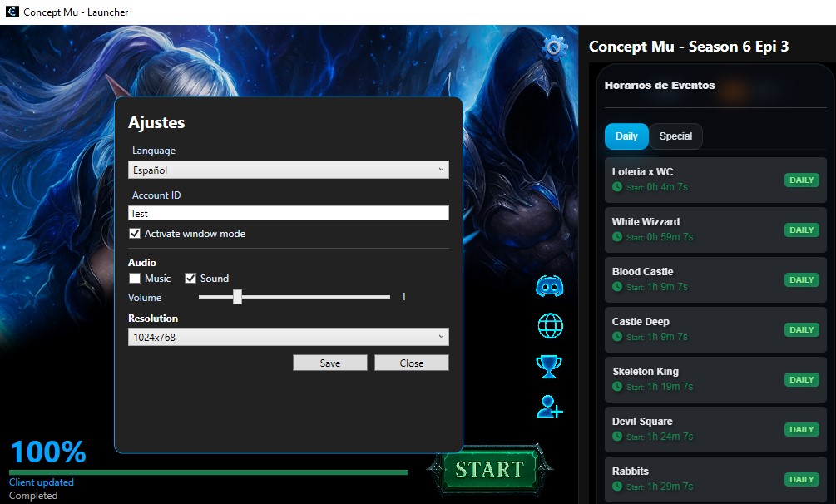Image resolution: width=836 pixels, height=504 pixels.
Task: Visit the website via globe icon
Action: tap(548, 326)
